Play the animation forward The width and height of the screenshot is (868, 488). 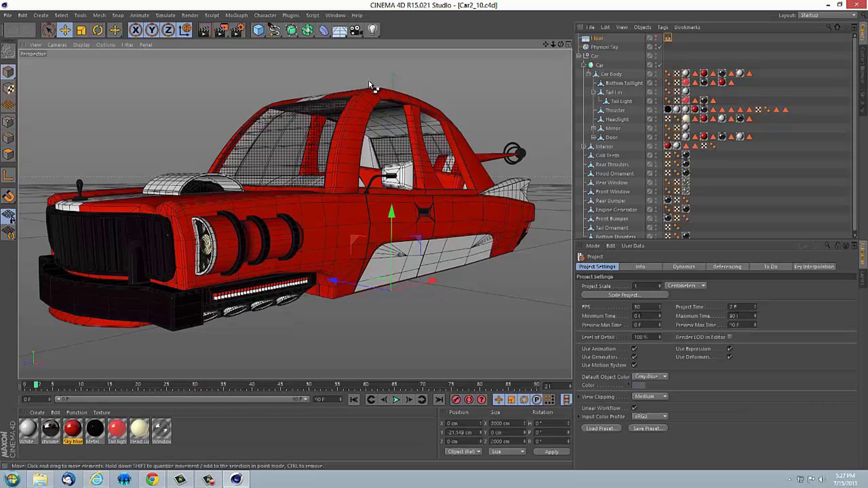click(x=396, y=399)
